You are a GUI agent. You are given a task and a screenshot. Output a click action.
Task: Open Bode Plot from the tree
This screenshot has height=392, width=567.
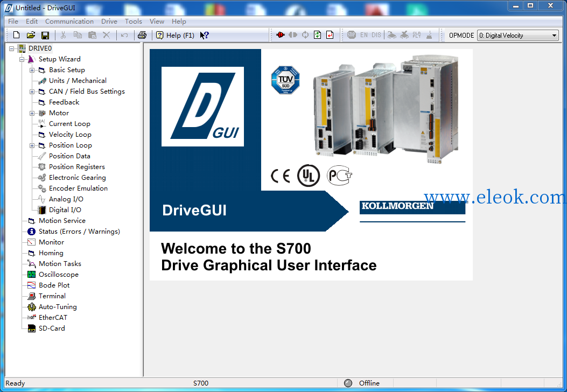click(54, 285)
